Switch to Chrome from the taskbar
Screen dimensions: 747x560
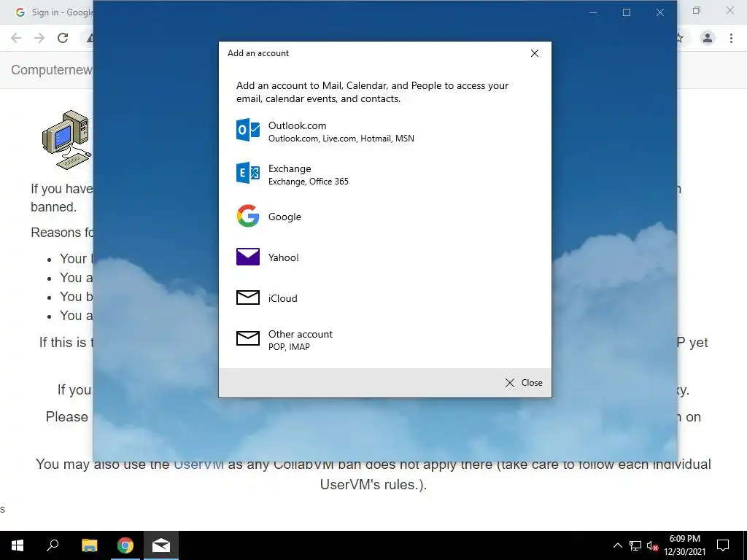click(x=125, y=545)
